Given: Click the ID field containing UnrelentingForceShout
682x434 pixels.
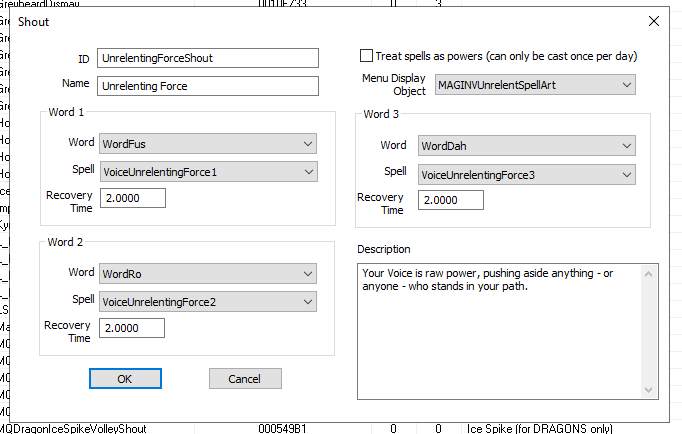Looking at the screenshot, I should 208,59.
